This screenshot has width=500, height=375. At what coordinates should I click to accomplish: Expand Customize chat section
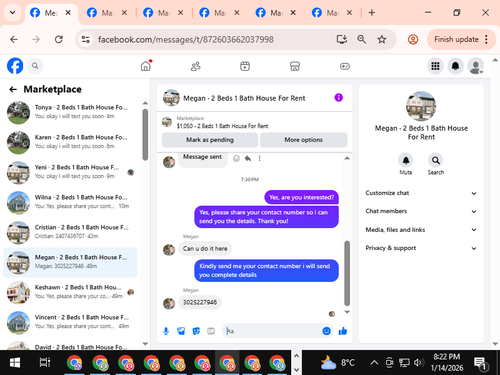point(421,193)
